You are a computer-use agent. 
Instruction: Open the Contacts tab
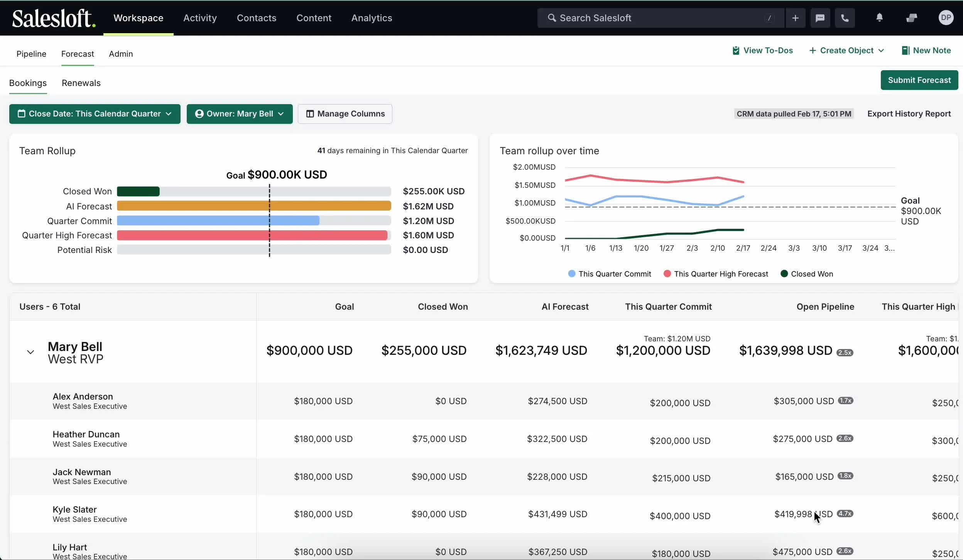point(257,18)
